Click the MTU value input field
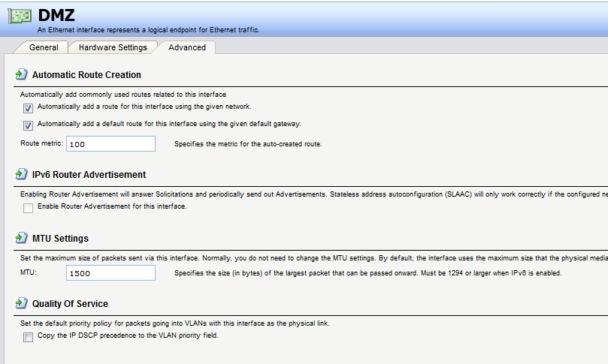This screenshot has width=608, height=364. pos(110,273)
